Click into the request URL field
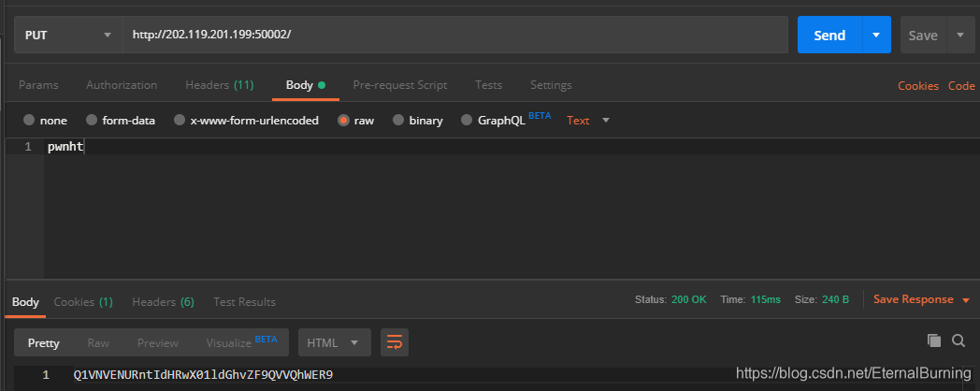 455,35
